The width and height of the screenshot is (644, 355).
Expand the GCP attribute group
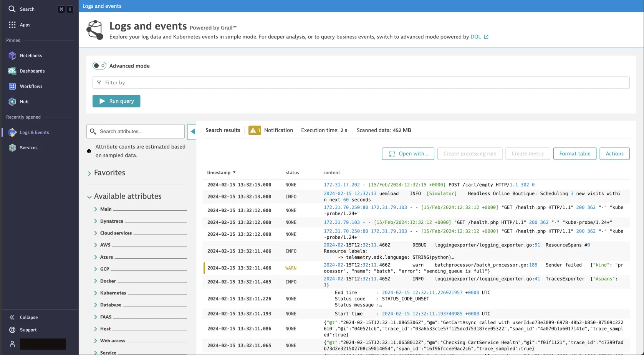(x=96, y=269)
